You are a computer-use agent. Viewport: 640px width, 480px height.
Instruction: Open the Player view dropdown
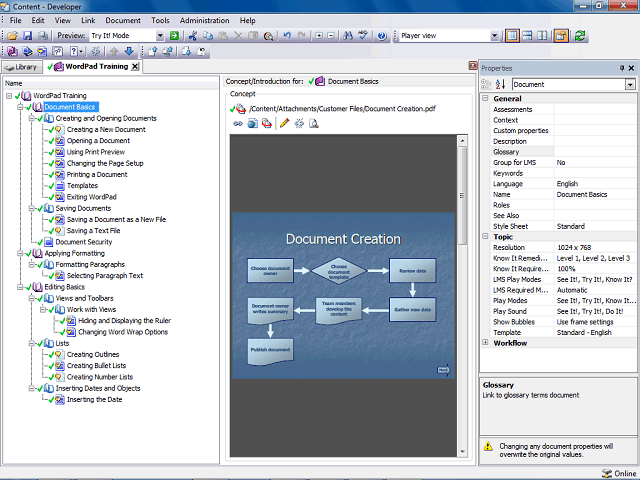(x=494, y=36)
